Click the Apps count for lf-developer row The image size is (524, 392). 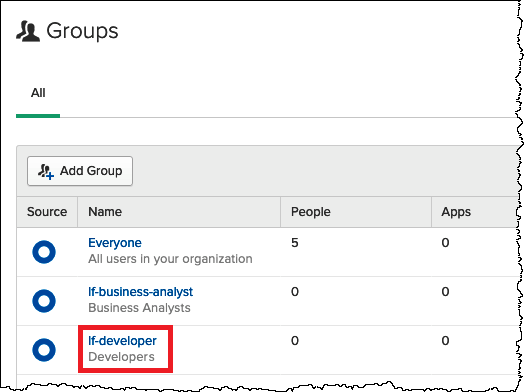pos(445,341)
